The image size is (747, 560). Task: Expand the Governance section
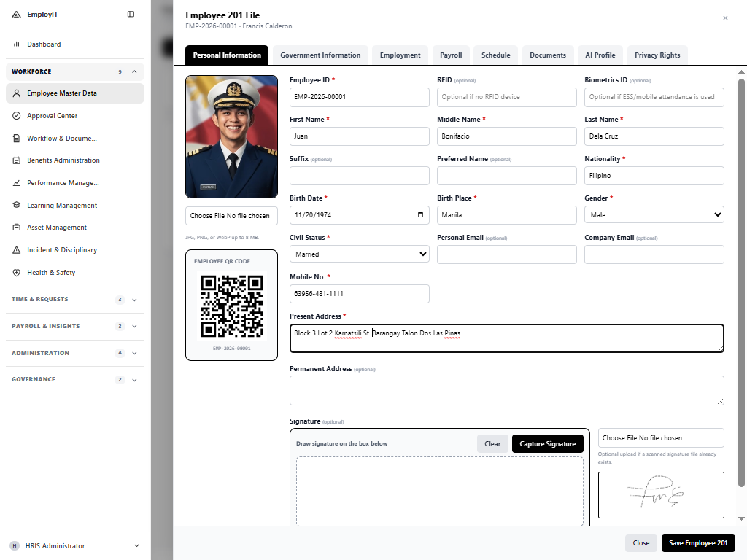pyautogui.click(x=134, y=379)
